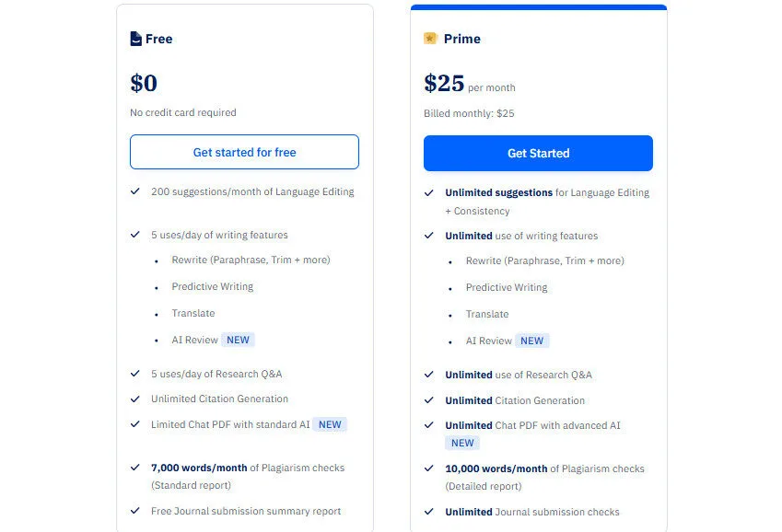This screenshot has width=782, height=532.
Task: Click "Billed monthly: $25" text
Action: coord(469,113)
